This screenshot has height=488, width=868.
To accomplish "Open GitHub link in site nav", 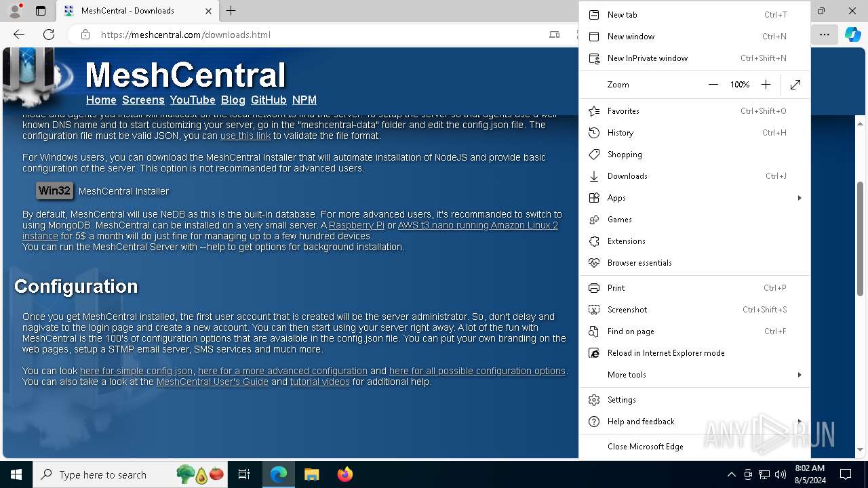I will (x=269, y=100).
